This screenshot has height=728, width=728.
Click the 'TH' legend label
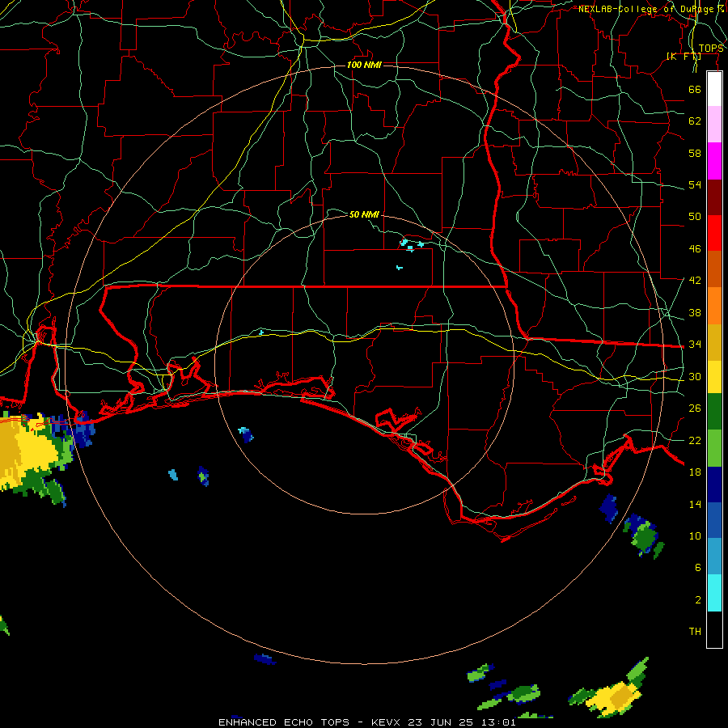coord(695,631)
